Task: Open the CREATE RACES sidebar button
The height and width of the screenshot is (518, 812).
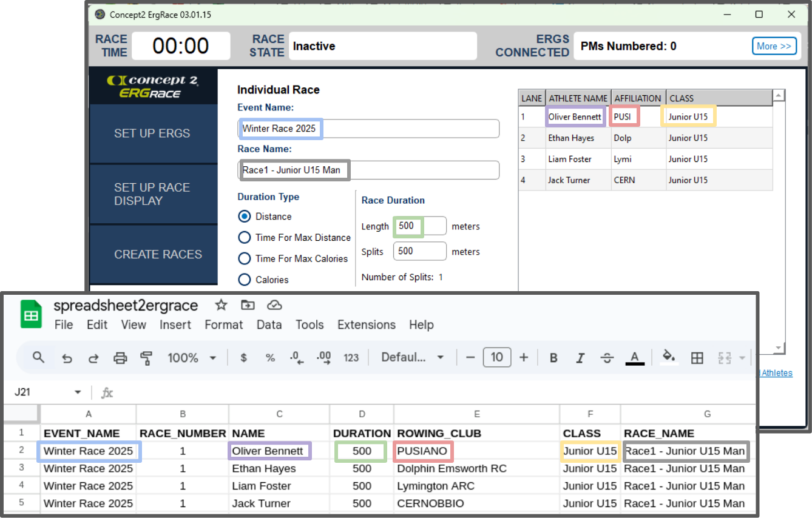Action: 154,254
